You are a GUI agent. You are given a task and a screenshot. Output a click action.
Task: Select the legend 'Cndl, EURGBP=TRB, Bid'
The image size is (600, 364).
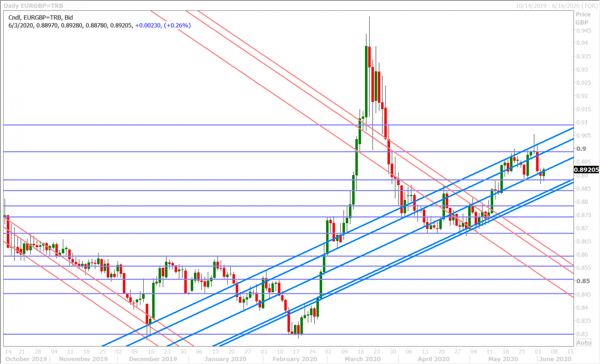(x=40, y=17)
